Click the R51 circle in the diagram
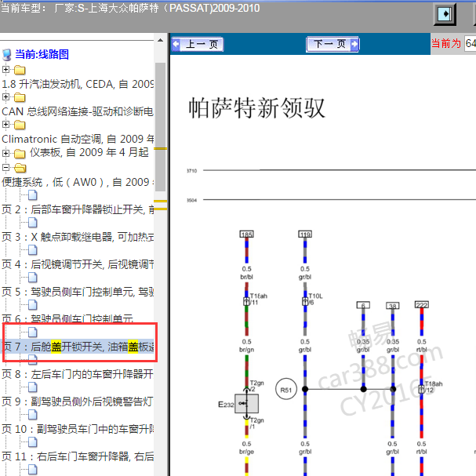 tap(286, 390)
